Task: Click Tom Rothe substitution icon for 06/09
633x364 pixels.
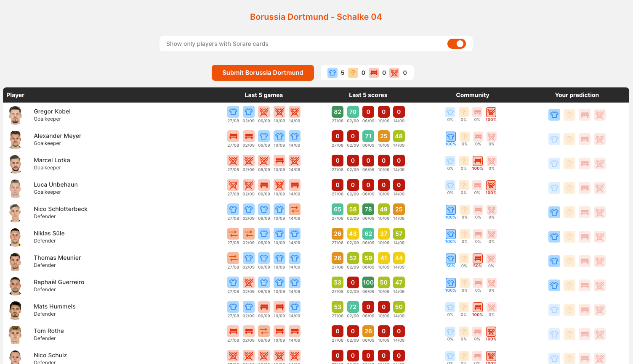Action: [x=264, y=331]
